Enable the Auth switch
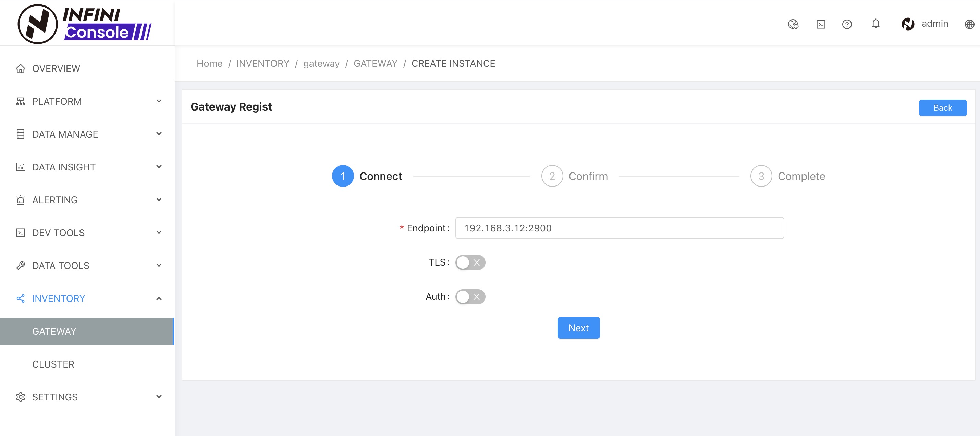Image resolution: width=980 pixels, height=436 pixels. pyautogui.click(x=470, y=296)
